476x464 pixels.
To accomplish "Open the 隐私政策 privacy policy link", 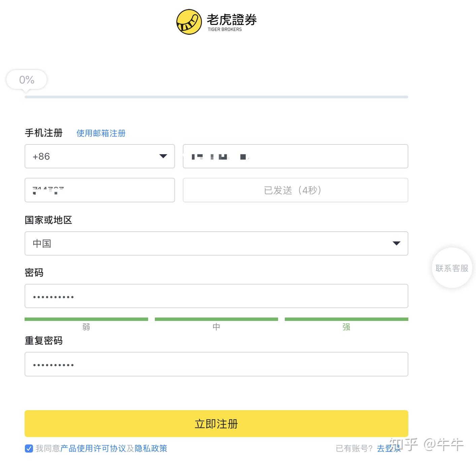I will click(x=151, y=449).
